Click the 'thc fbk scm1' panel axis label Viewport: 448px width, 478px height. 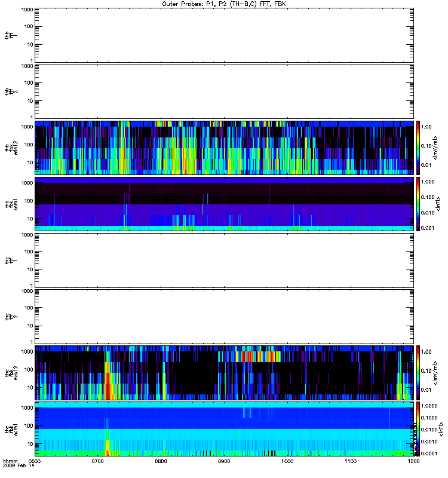11,429
